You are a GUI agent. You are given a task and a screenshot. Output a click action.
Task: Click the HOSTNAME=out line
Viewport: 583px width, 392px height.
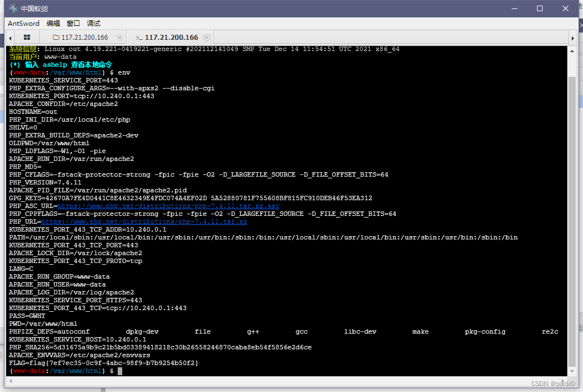[33, 112]
